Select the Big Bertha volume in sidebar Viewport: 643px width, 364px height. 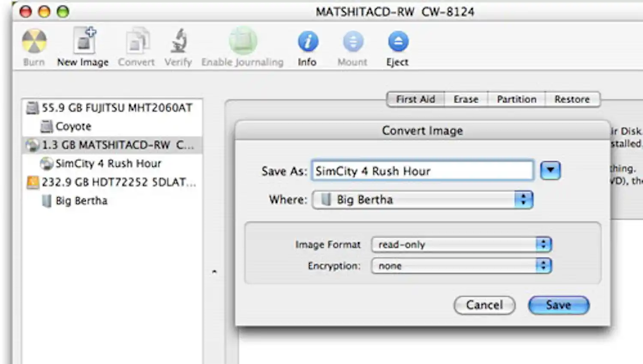tap(112, 201)
